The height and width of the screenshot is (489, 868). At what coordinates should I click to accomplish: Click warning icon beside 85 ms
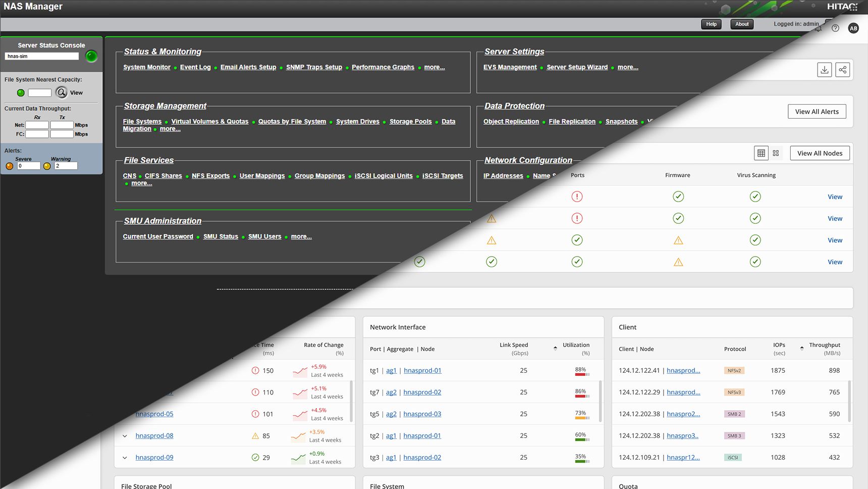[255, 436]
